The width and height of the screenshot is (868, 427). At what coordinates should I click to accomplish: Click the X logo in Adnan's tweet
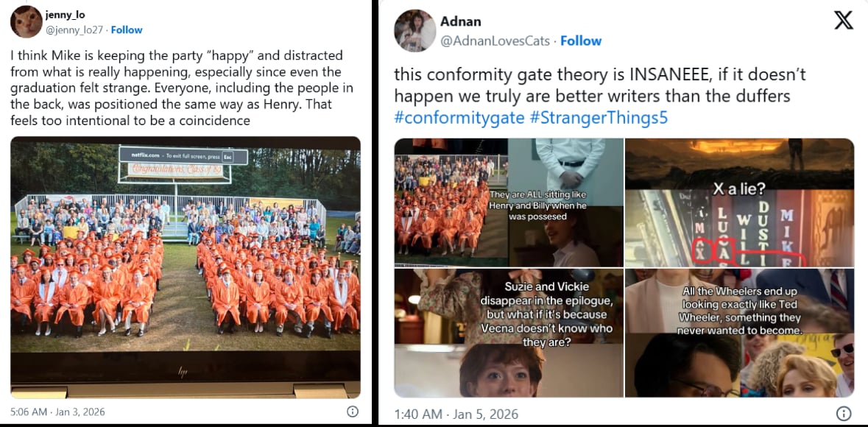843,21
